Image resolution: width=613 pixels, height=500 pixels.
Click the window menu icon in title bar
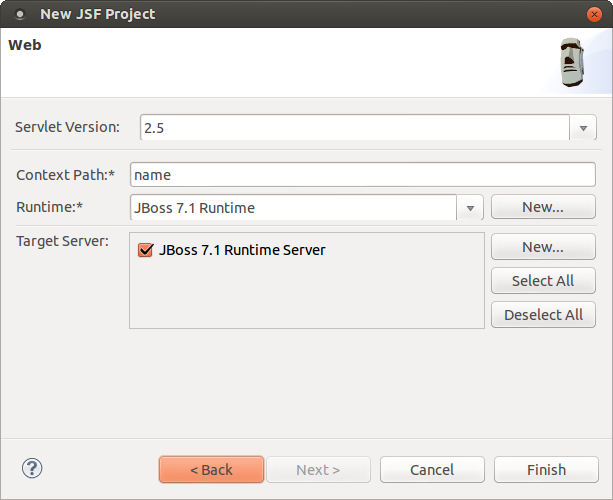click(19, 15)
